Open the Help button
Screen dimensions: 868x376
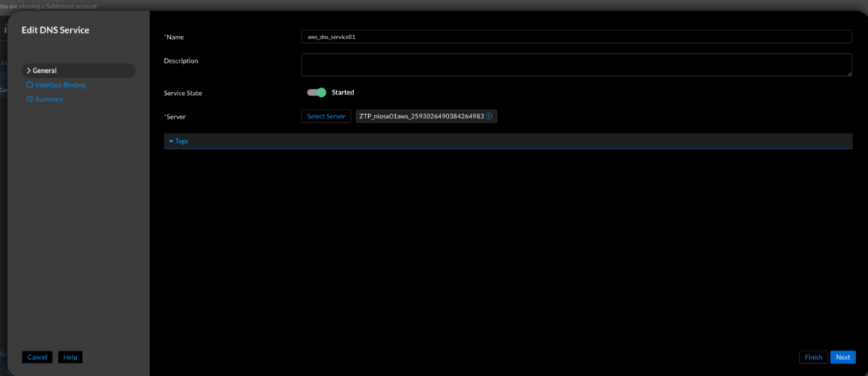[x=70, y=357]
